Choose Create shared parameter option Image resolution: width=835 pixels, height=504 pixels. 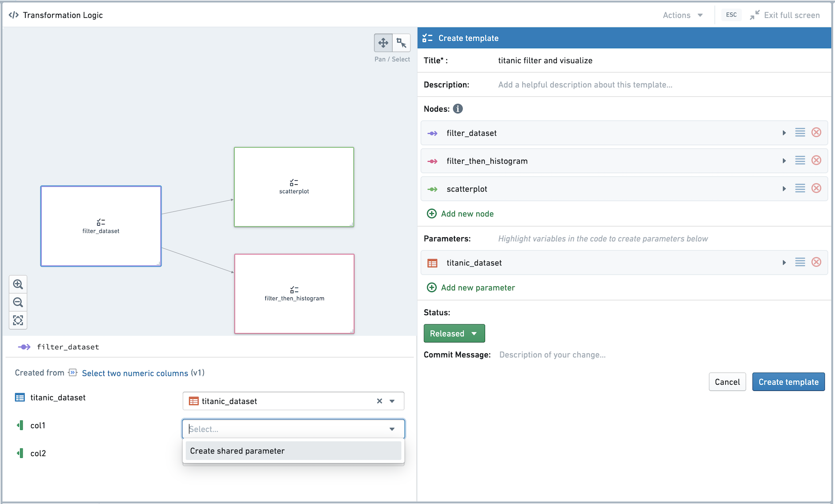pos(293,451)
